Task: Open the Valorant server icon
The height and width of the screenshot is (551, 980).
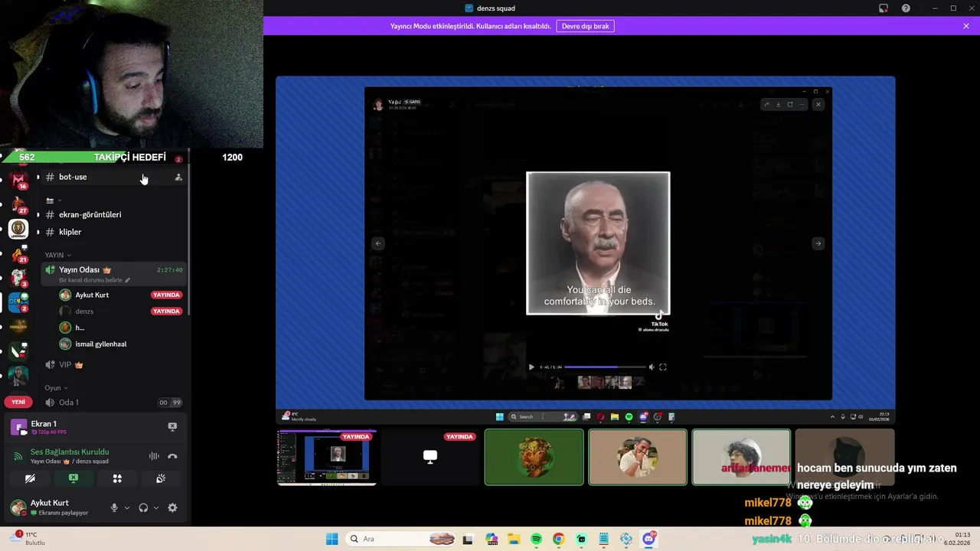Action: [18, 350]
